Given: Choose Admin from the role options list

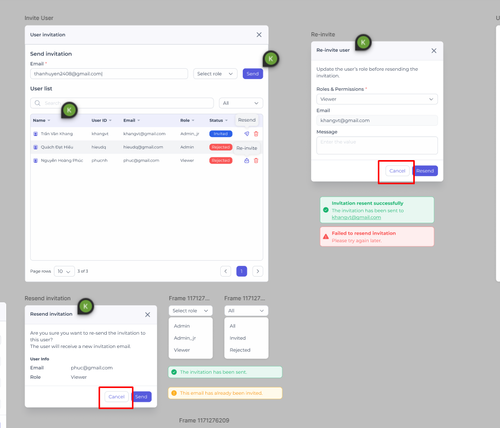Looking at the screenshot, I should [182, 326].
